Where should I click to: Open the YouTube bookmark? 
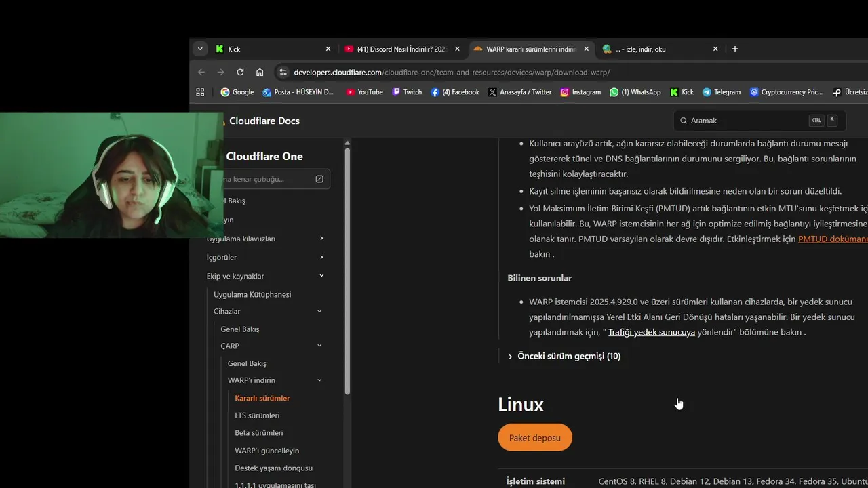(x=364, y=92)
